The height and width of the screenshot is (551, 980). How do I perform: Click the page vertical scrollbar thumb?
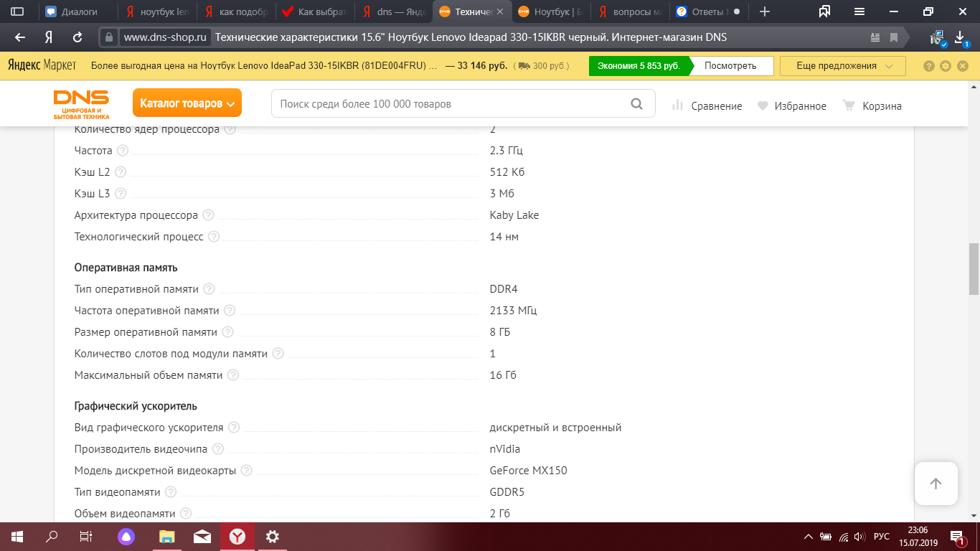point(974,269)
